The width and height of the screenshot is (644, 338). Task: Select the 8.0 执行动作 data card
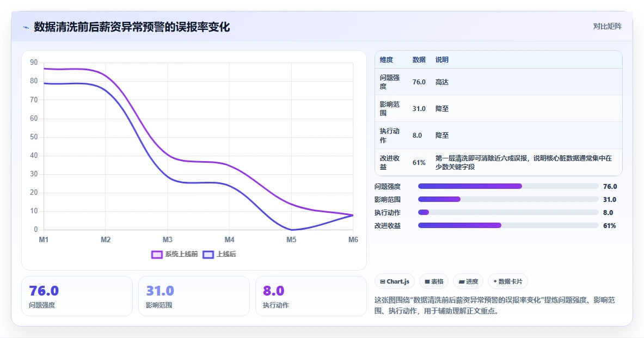pos(311,296)
